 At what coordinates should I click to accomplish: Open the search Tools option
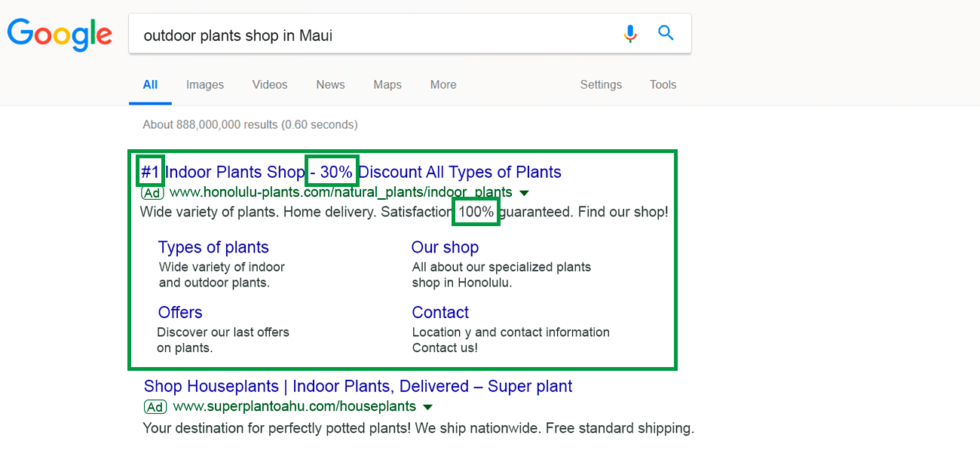tap(663, 84)
